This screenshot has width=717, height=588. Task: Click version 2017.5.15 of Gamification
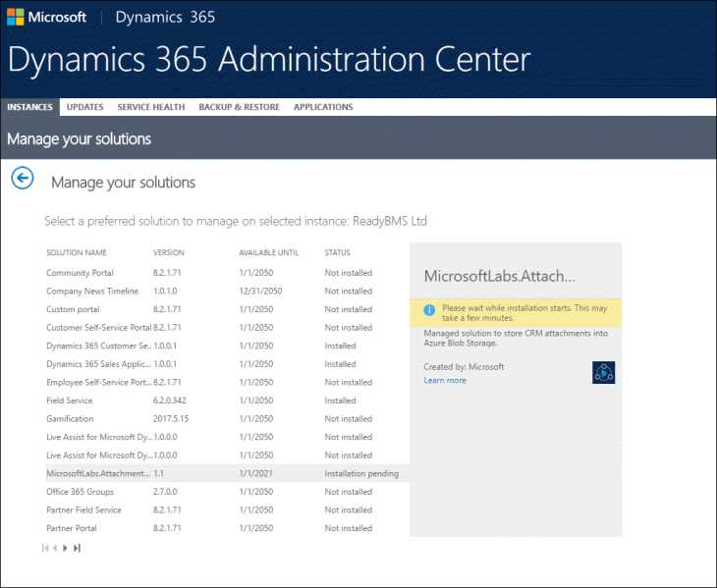coord(171,419)
